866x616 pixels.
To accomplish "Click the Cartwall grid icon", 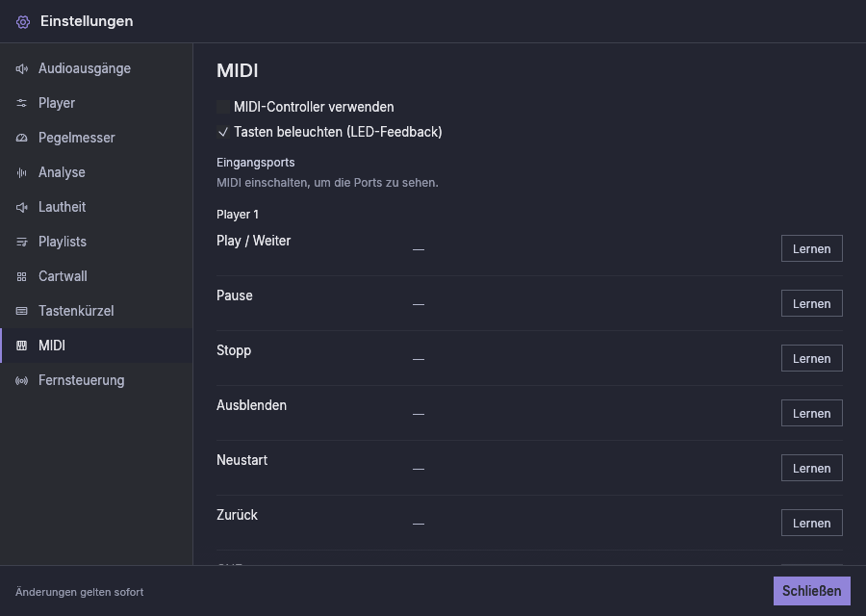I will (x=21, y=277).
